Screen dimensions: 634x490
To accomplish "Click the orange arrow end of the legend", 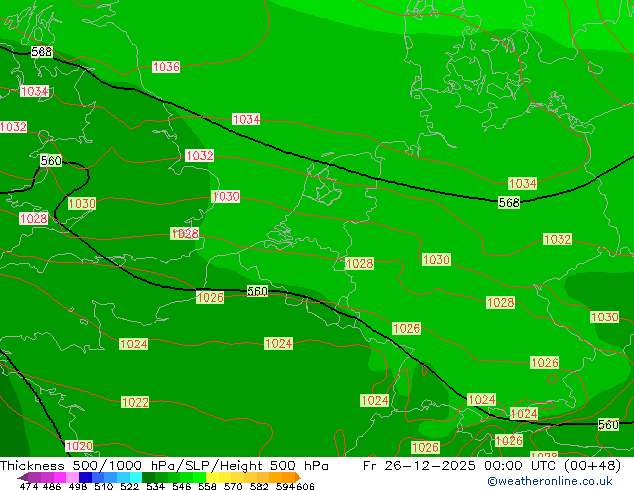I will [x=298, y=477].
